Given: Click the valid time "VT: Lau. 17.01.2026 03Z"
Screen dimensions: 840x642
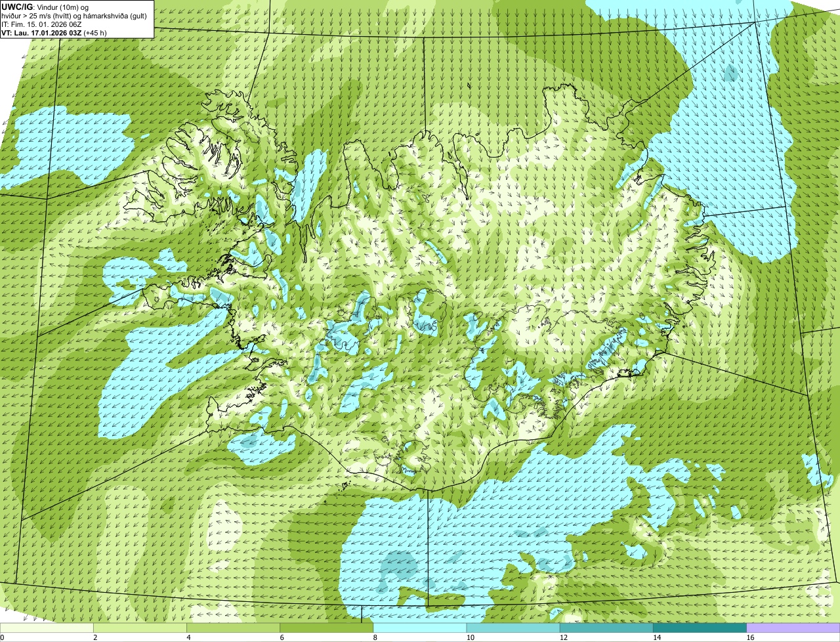Looking at the screenshot, I should click(x=41, y=33).
